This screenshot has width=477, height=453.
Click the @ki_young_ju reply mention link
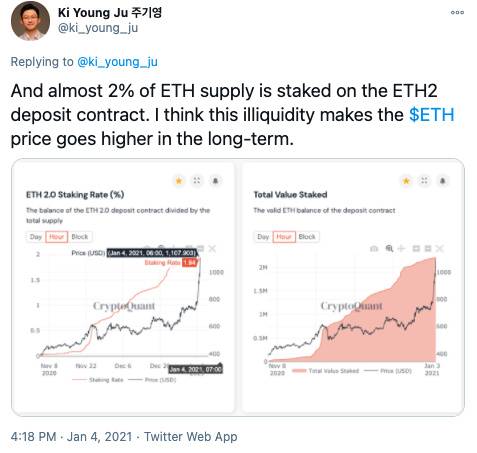point(117,62)
